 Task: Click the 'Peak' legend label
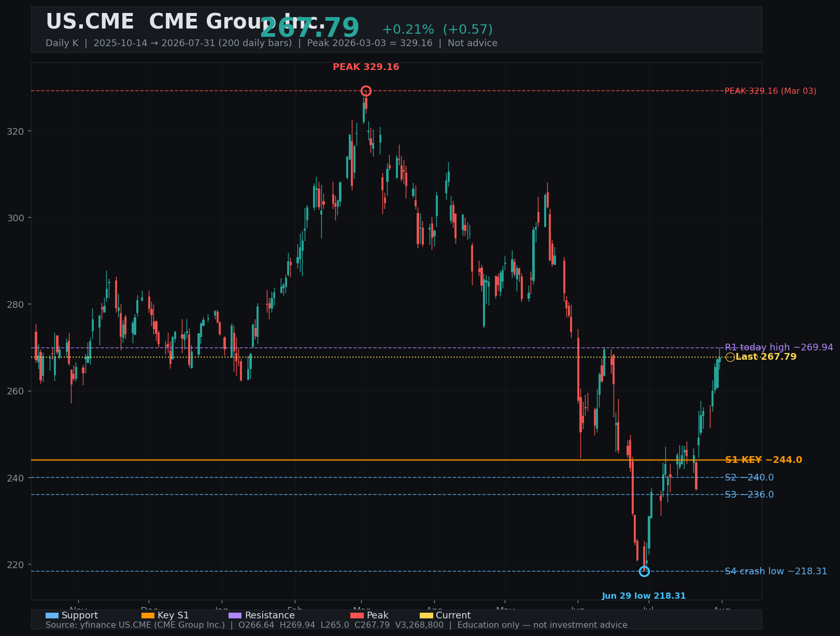pyautogui.click(x=377, y=615)
